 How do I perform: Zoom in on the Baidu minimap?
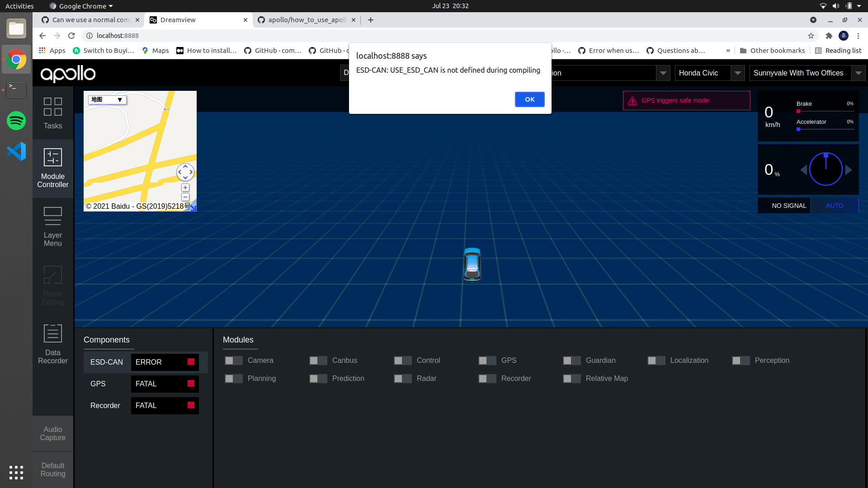point(185,188)
